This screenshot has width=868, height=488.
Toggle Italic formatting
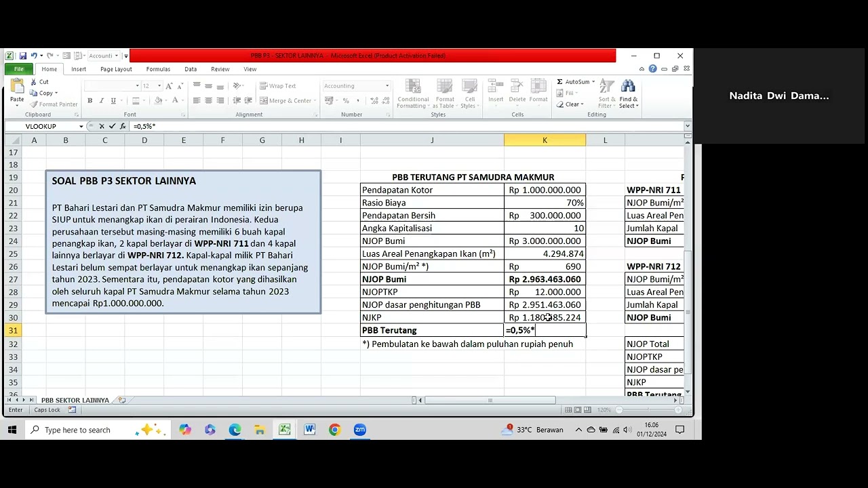102,100
